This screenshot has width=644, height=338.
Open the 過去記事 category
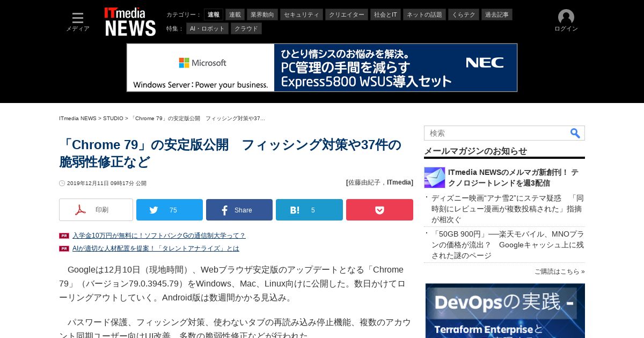(497, 14)
